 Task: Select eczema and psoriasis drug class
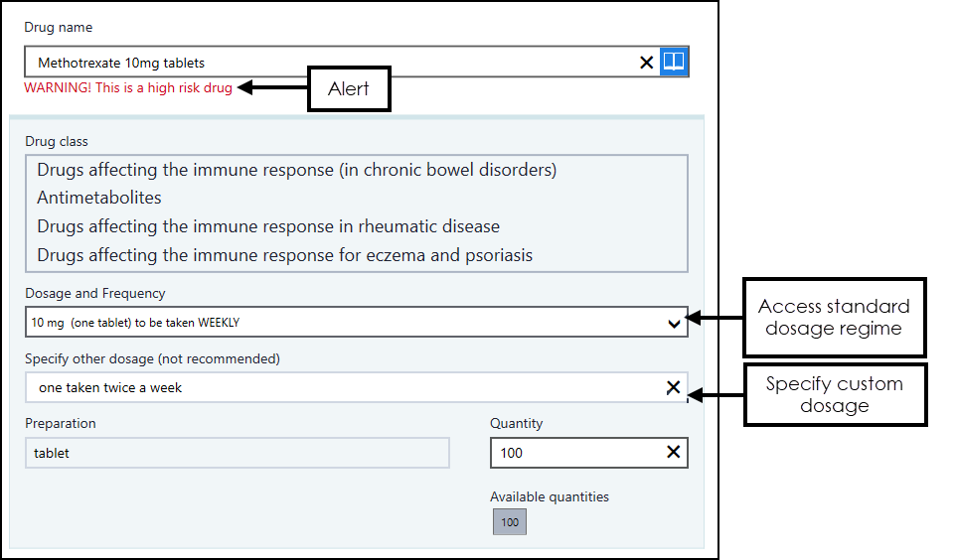tap(284, 255)
